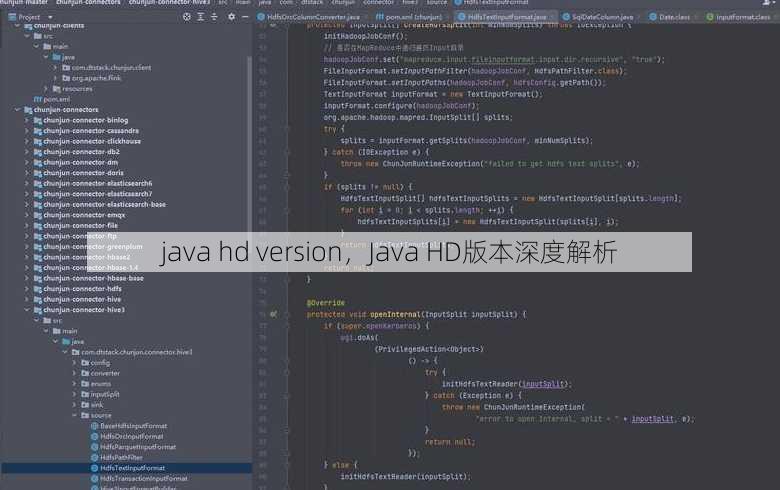This screenshot has width=780, height=490.
Task: Expand the enums package folder
Action: point(75,384)
